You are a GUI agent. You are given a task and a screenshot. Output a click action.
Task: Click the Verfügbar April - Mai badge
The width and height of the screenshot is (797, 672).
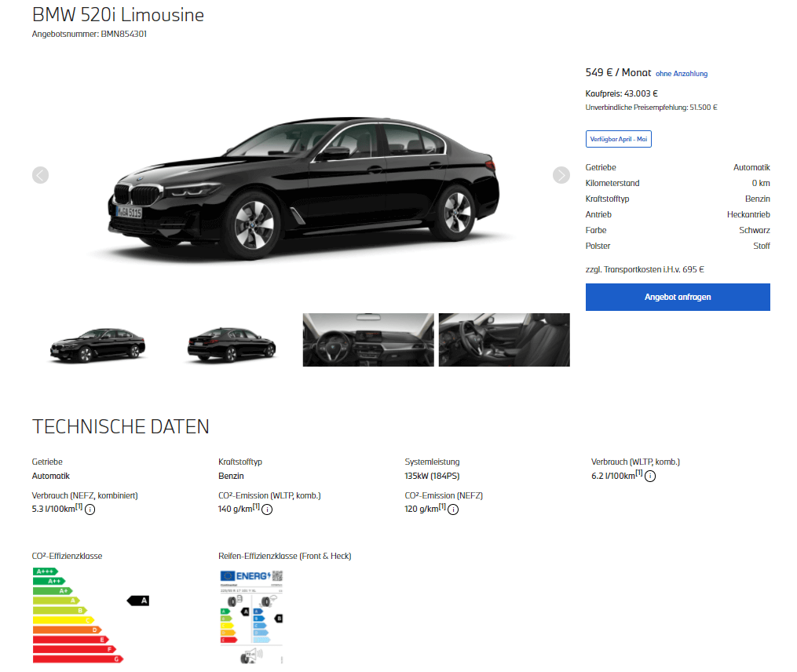click(x=619, y=139)
